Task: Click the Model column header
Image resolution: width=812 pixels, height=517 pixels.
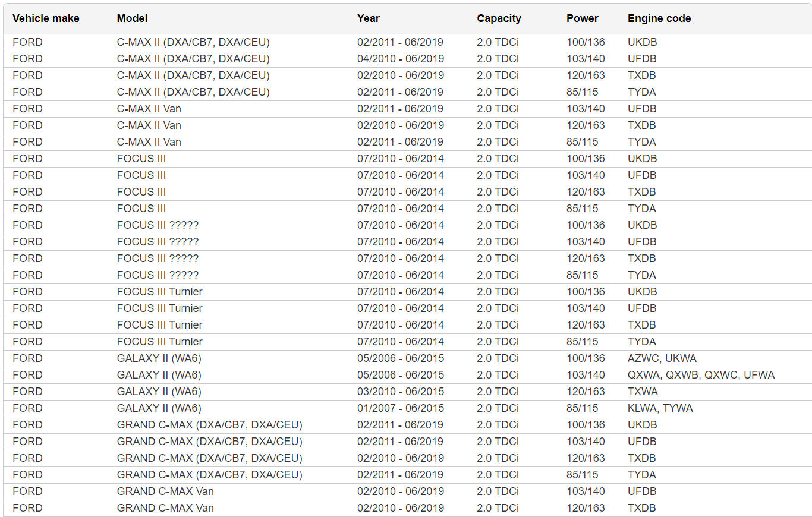Action: 132,18
